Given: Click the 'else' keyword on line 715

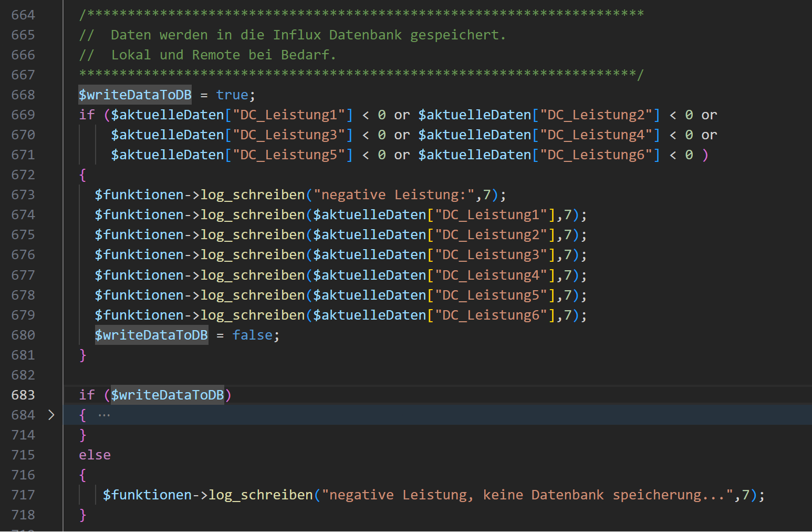Looking at the screenshot, I should 95,455.
